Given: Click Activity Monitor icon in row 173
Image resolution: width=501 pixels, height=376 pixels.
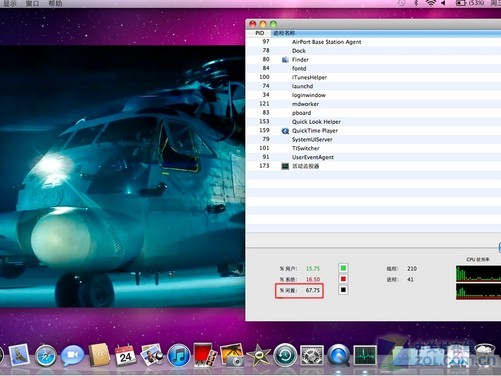Looking at the screenshot, I should [285, 166].
